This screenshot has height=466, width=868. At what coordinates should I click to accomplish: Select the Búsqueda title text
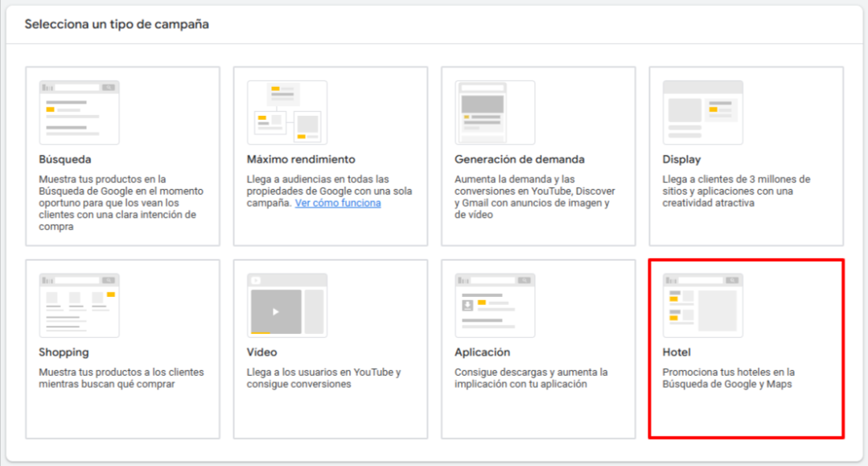65,159
